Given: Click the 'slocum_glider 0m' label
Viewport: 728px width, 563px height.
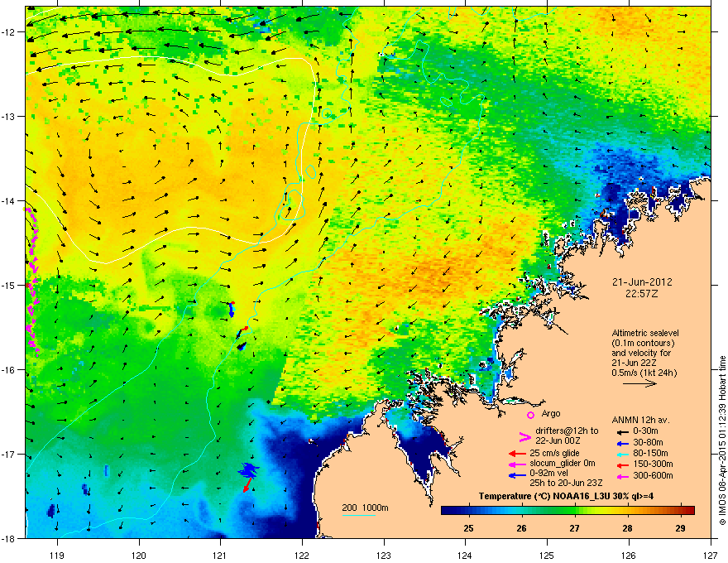Looking at the screenshot, I should (x=563, y=464).
